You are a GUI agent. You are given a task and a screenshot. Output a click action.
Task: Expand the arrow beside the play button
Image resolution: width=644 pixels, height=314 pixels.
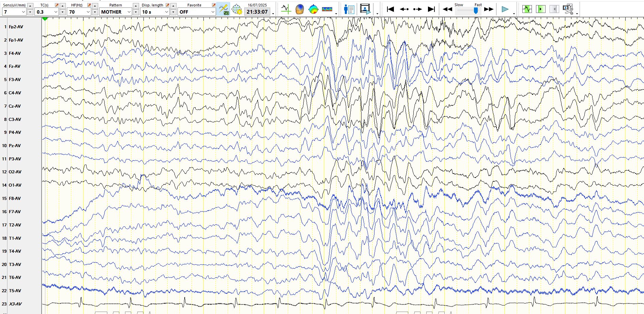pos(514,14)
